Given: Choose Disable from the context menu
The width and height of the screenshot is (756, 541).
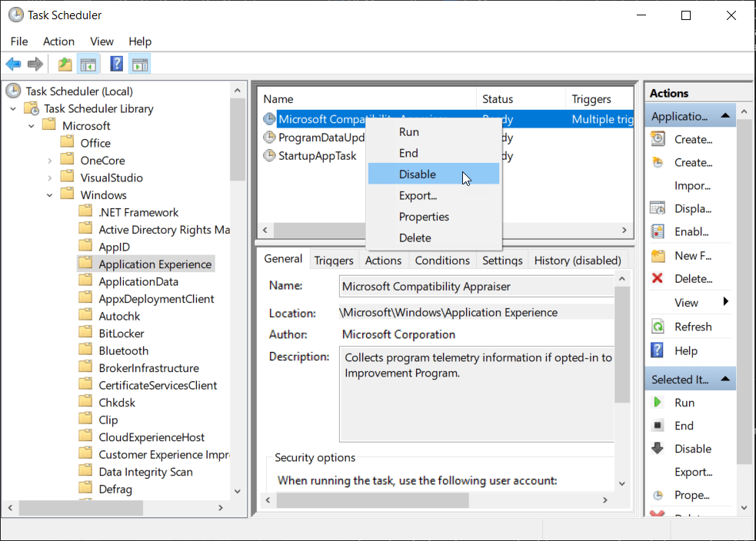Looking at the screenshot, I should (418, 174).
